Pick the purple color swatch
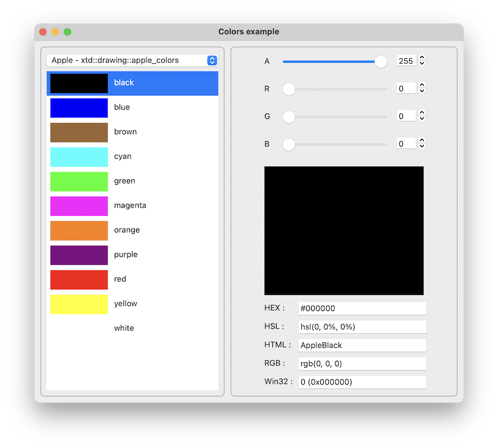The image size is (498, 448). click(79, 255)
